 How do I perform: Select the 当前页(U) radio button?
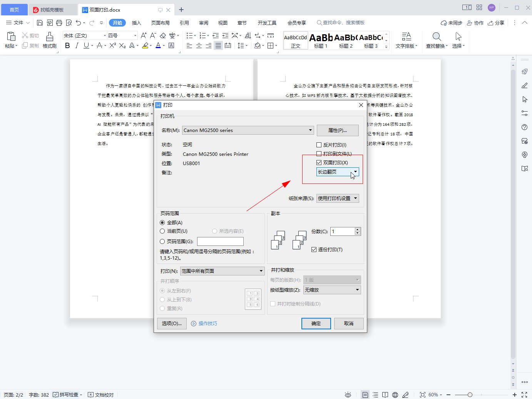pyautogui.click(x=162, y=231)
